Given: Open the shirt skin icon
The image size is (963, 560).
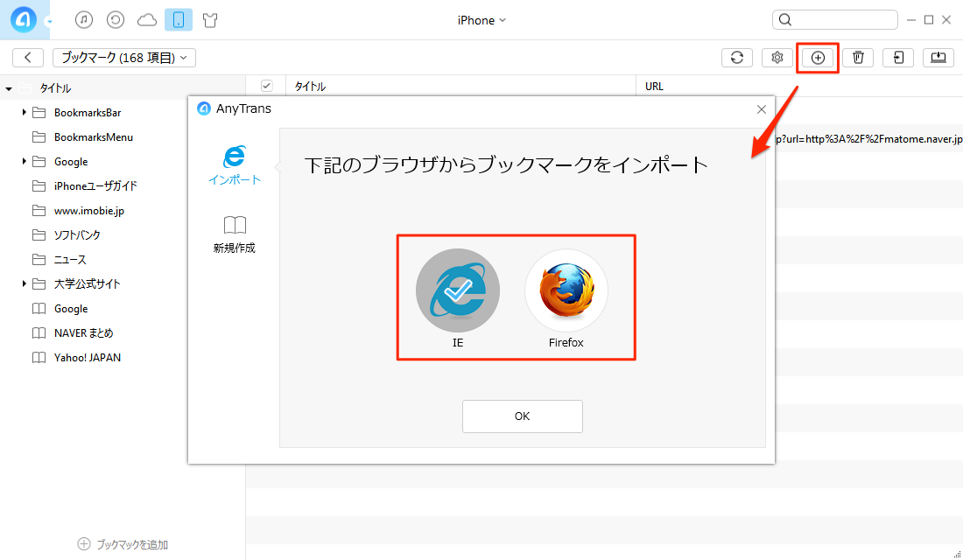Looking at the screenshot, I should point(210,20).
